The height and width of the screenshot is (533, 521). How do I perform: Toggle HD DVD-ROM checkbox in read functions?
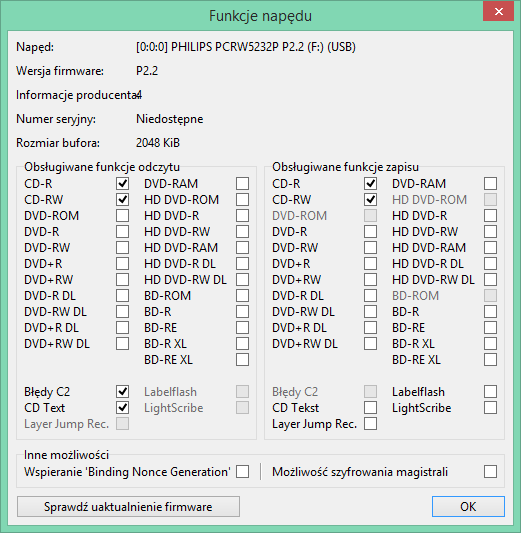coord(242,200)
